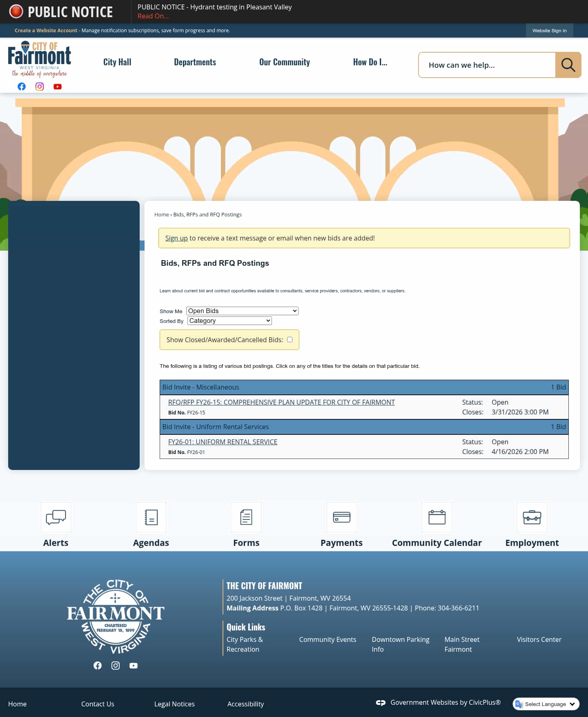Open City Parks & Recreation quick link
Image resolution: width=588 pixels, height=717 pixels.
245,644
